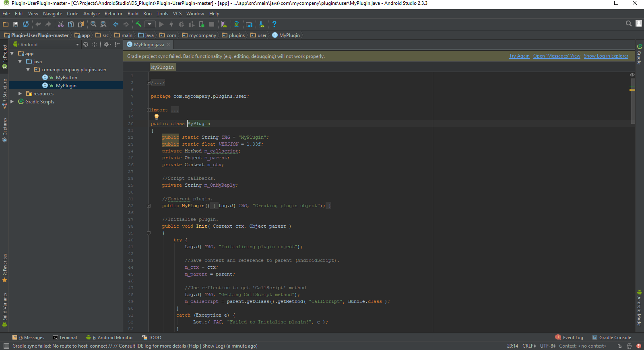Screen dimensions: 644x350
Task: Collapse com.mycompany.plugins.user package arrow
Action: click(x=28, y=70)
